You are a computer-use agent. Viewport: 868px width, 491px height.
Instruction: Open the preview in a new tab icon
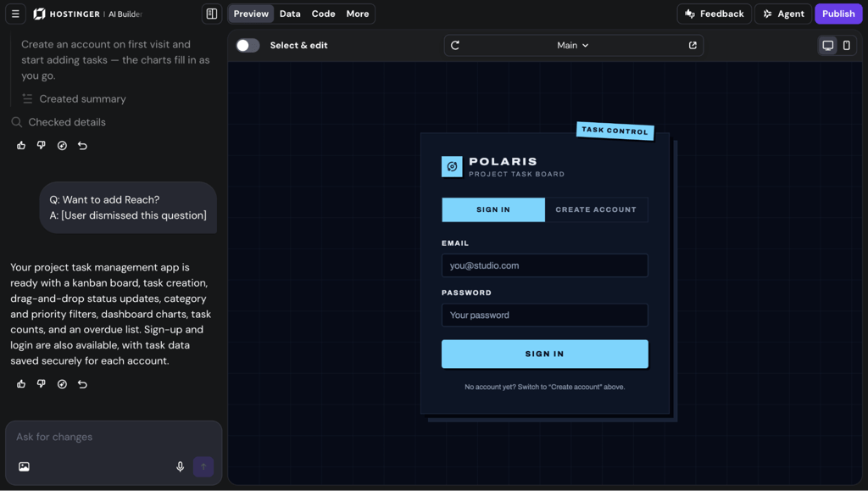click(x=693, y=46)
